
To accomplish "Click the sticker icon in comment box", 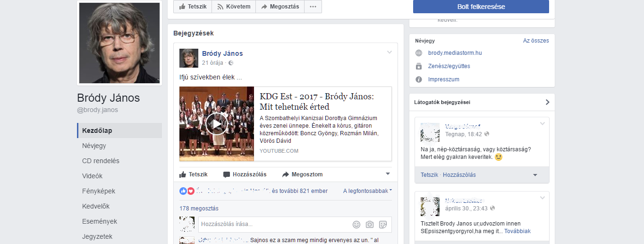I will tap(383, 225).
